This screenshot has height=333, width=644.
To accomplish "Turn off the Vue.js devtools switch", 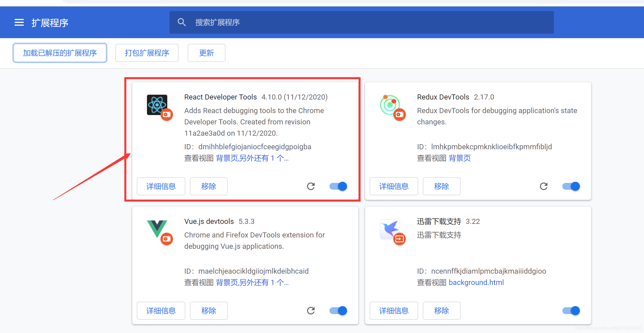I will pyautogui.click(x=338, y=311).
